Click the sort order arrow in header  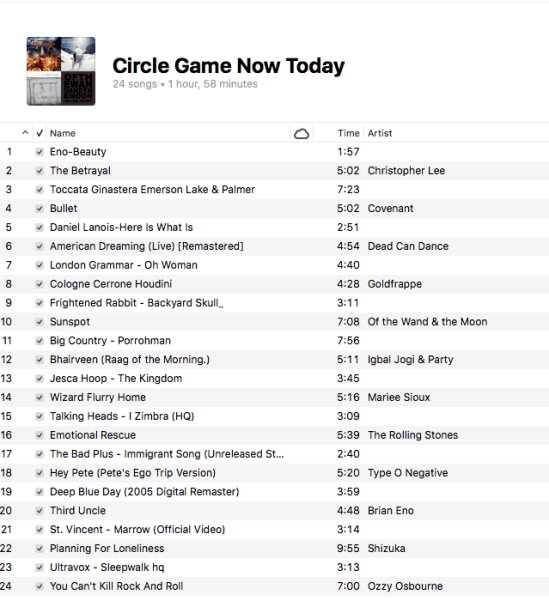coord(25,133)
